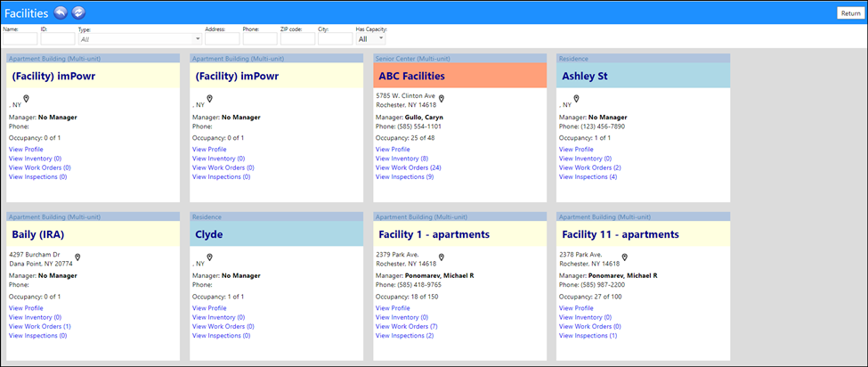This screenshot has height=367, width=868.
Task: Click the Address filter field
Action: pos(222,38)
